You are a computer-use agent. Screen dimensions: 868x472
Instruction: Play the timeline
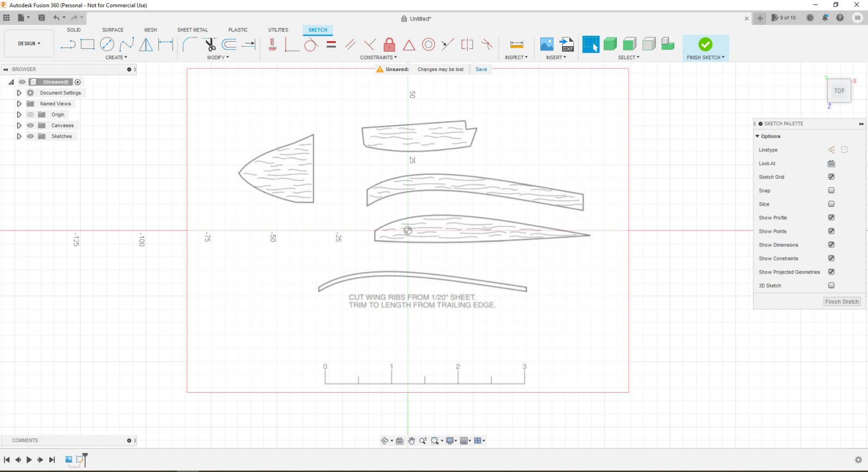coord(29,460)
